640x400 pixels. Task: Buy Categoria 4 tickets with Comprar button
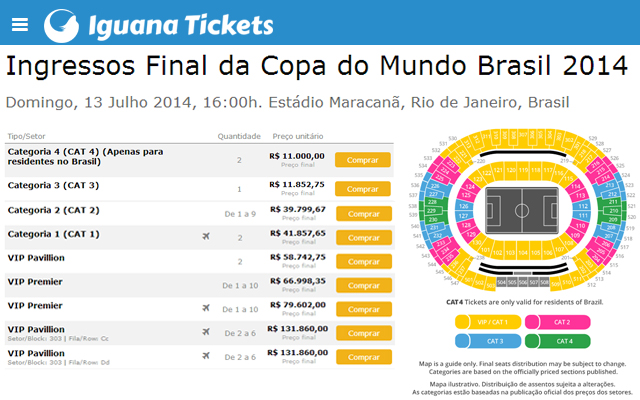click(362, 160)
